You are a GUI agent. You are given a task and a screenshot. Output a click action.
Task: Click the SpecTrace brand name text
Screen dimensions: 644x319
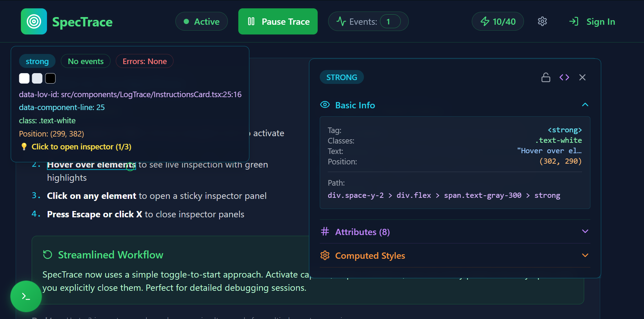82,22
